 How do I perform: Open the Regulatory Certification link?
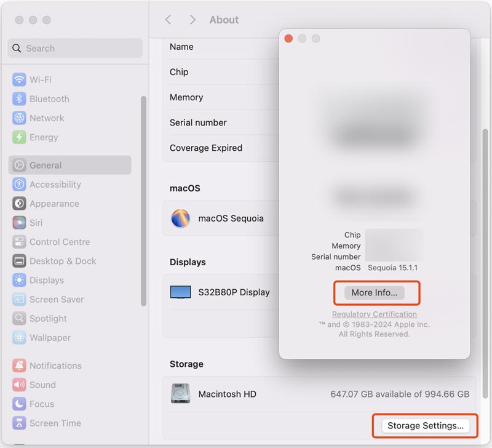pos(374,314)
